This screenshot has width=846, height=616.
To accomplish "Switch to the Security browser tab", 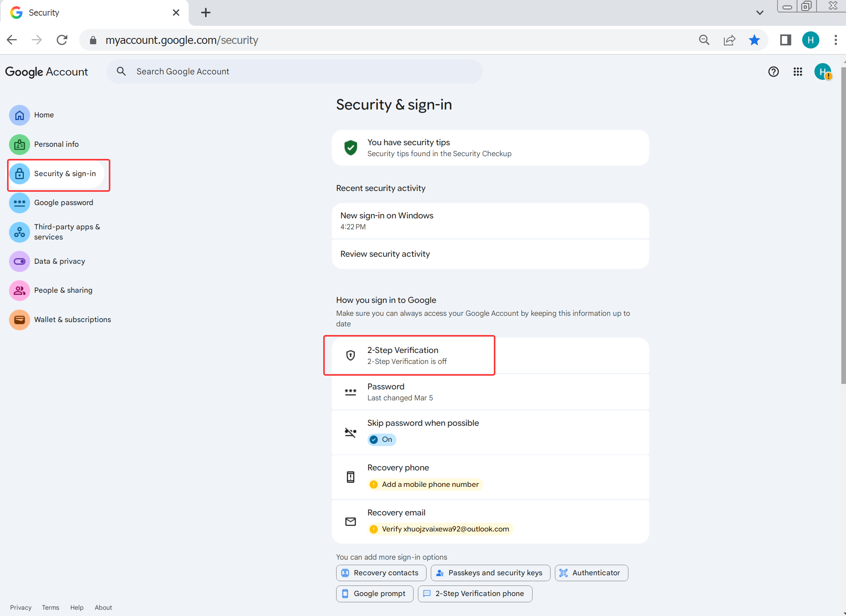I will 94,13.
